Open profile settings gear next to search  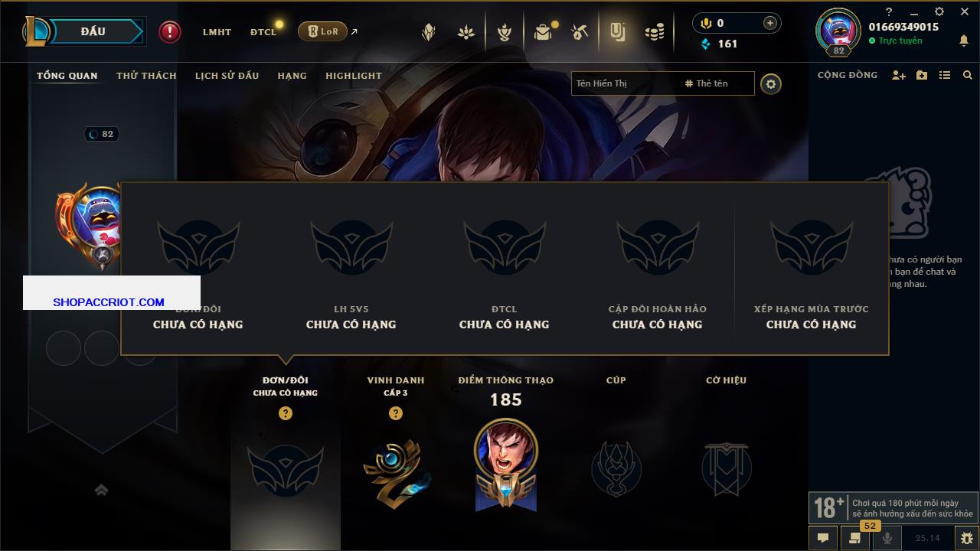771,83
